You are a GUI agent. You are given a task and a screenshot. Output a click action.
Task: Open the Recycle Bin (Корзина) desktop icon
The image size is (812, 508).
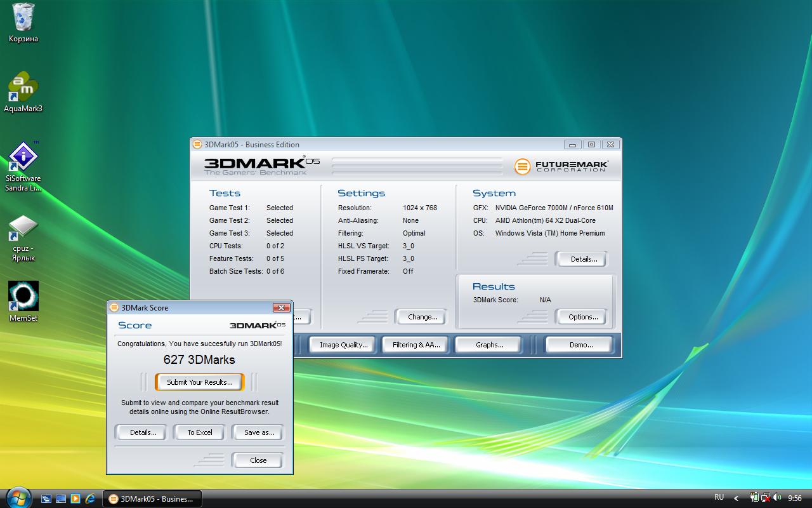coord(23,22)
